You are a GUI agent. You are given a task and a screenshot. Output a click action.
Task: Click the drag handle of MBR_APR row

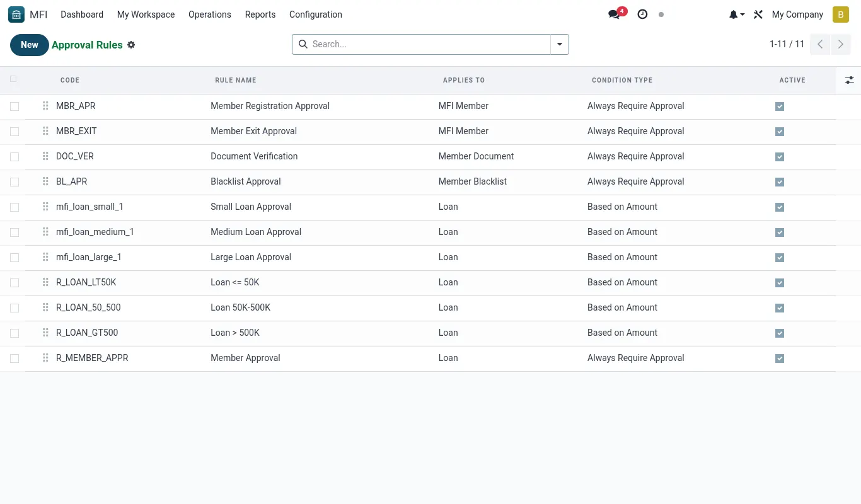45,106
